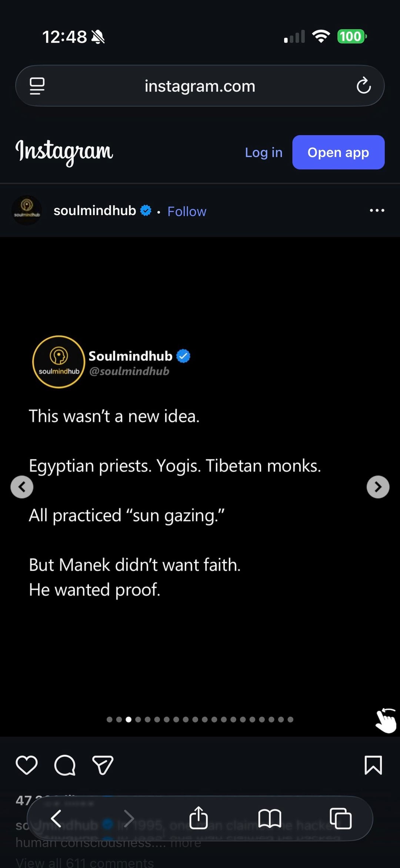The height and width of the screenshot is (868, 400).
Task: Open Safari bookmarks book icon
Action: [x=270, y=818]
